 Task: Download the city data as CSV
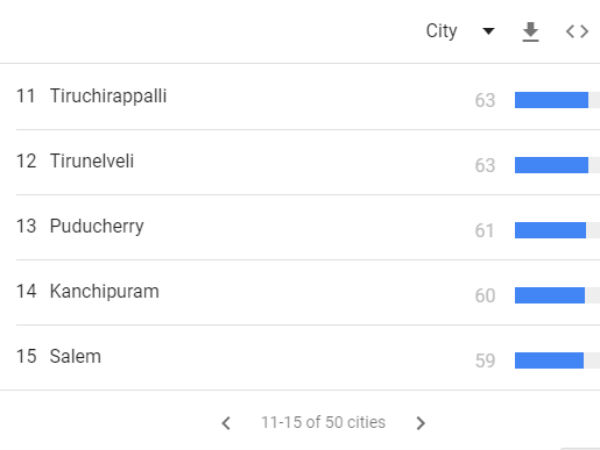click(530, 31)
